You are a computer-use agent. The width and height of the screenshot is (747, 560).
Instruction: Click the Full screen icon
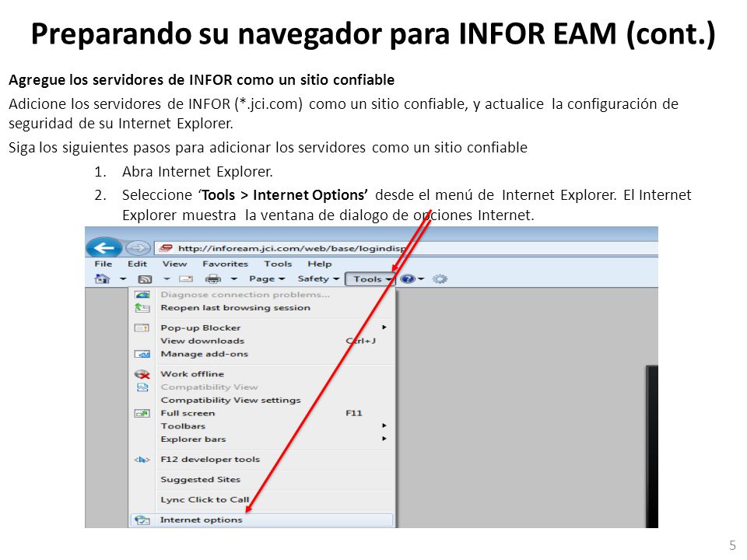142,413
